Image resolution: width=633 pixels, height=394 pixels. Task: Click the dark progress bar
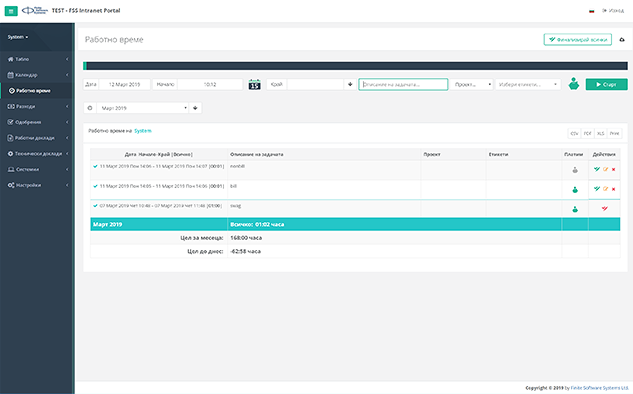(x=355, y=66)
